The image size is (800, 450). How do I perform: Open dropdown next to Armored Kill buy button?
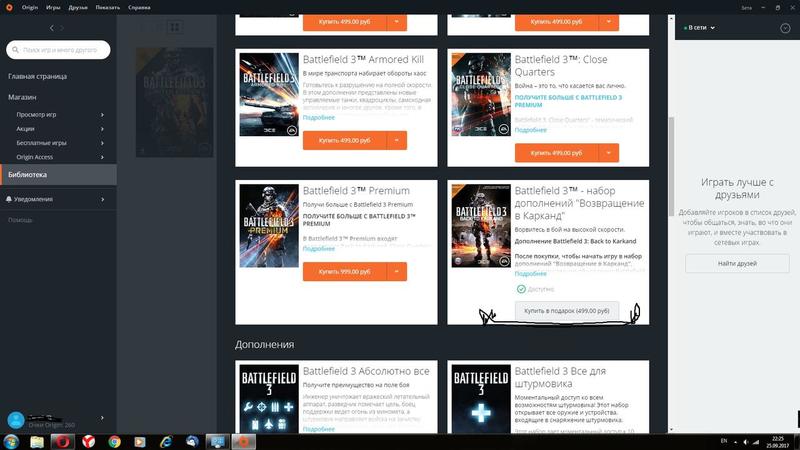(397, 140)
